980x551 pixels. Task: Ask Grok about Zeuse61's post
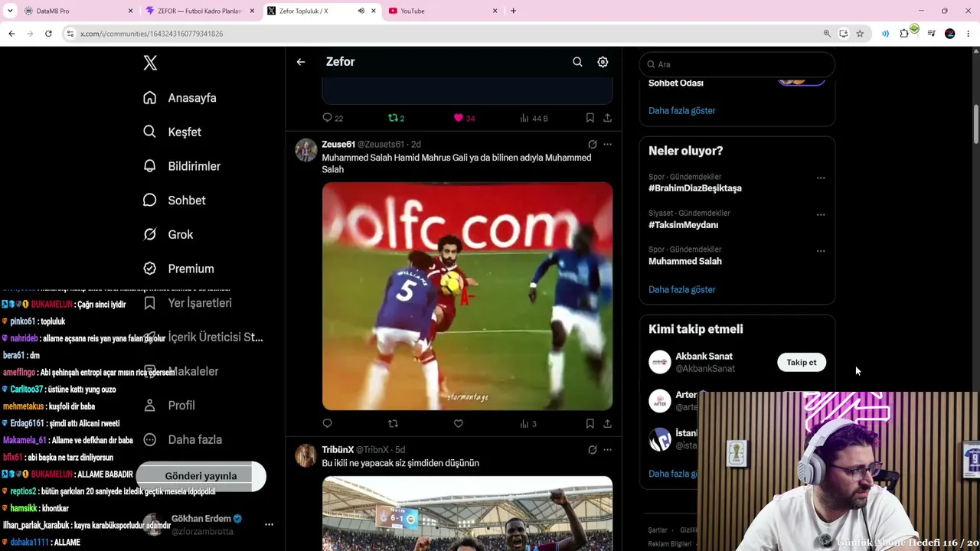(592, 145)
